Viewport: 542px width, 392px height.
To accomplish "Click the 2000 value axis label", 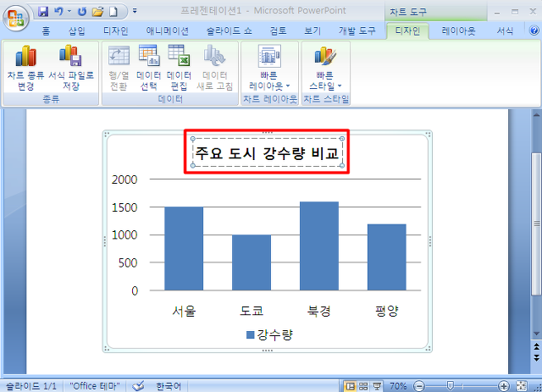I will click(124, 179).
